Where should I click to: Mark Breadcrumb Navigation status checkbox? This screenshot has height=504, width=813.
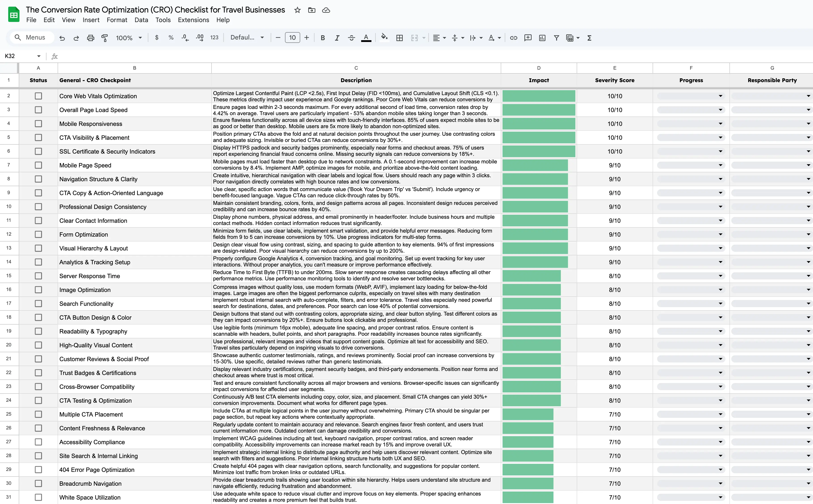[38, 483]
